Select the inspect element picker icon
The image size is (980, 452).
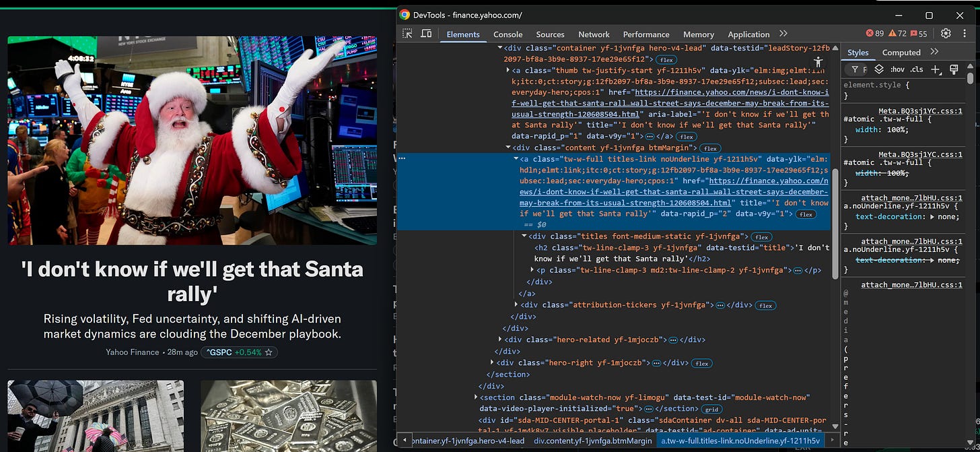pyautogui.click(x=407, y=33)
